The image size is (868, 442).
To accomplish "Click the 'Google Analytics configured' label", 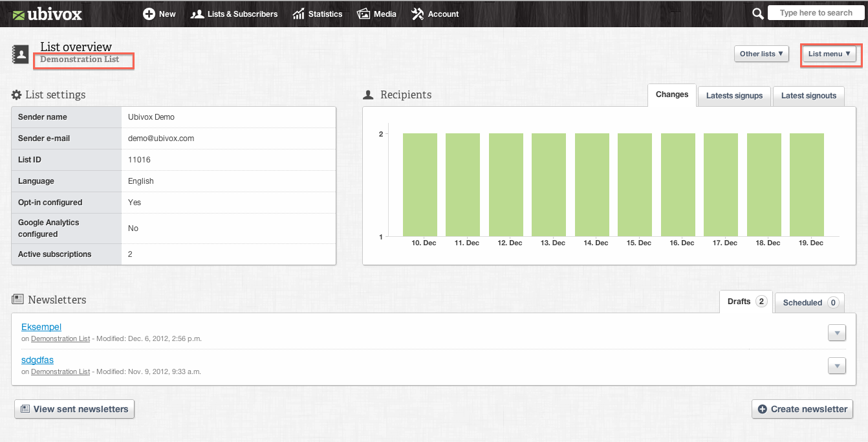I will point(49,228).
